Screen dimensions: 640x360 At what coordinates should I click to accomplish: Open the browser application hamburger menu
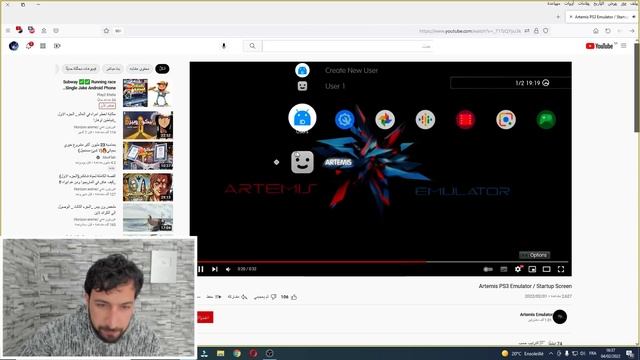pyautogui.click(x=8, y=31)
